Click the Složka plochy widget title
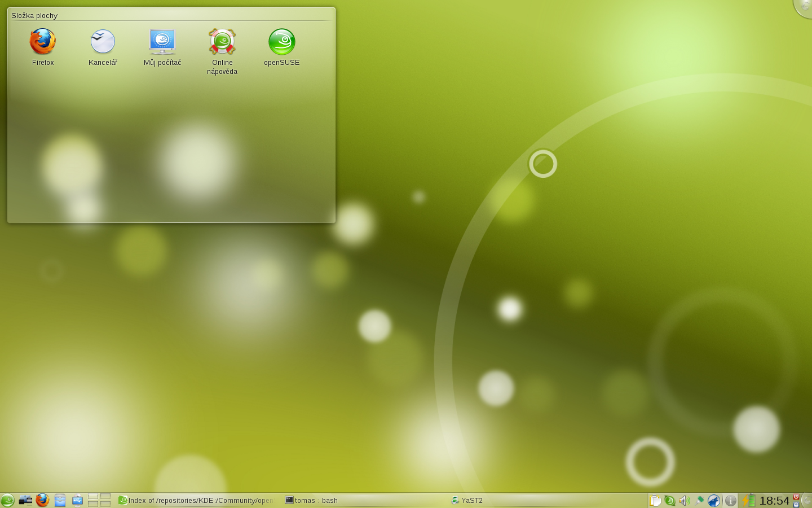812x508 pixels. pyautogui.click(x=34, y=15)
